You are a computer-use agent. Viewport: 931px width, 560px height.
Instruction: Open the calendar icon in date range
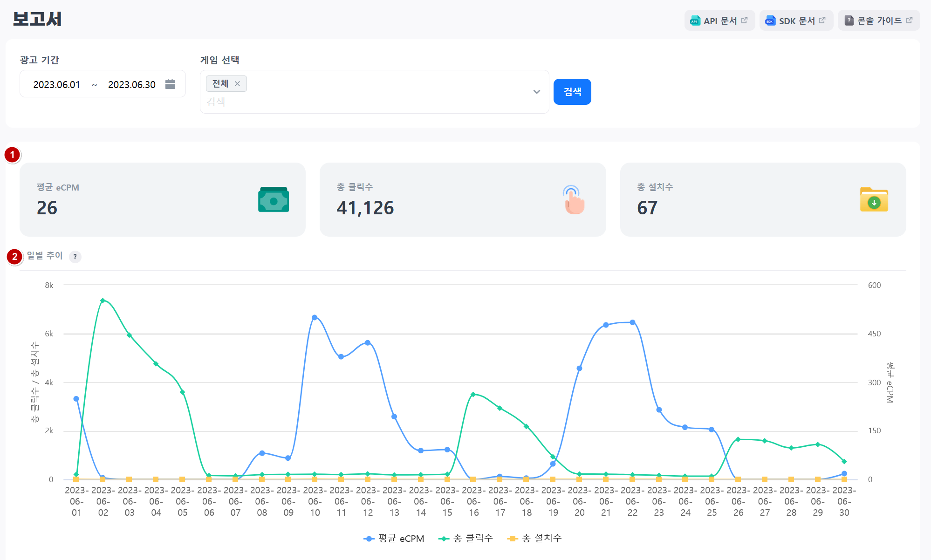point(171,84)
